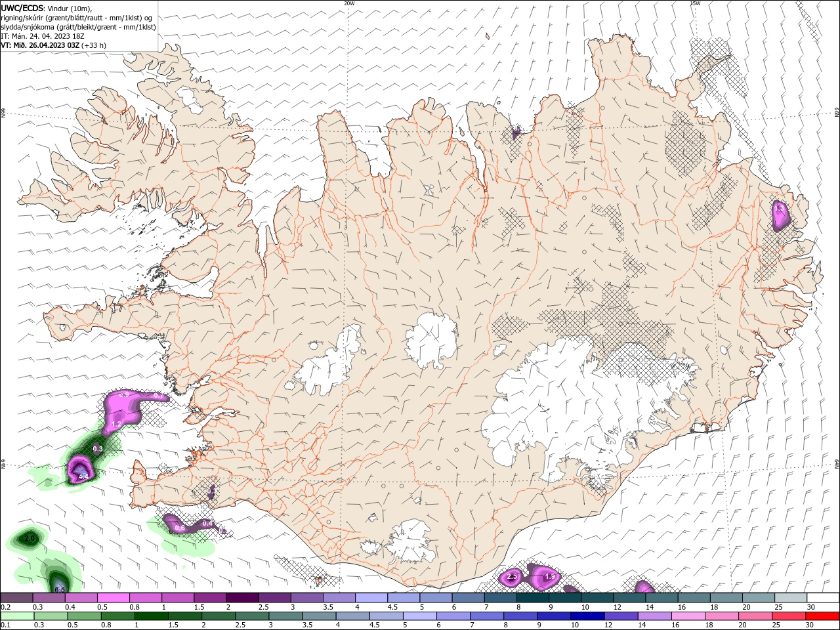This screenshot has height=630, width=840.
Task: Select the darkest green rain swatch labeled 1
Action: coord(151,616)
